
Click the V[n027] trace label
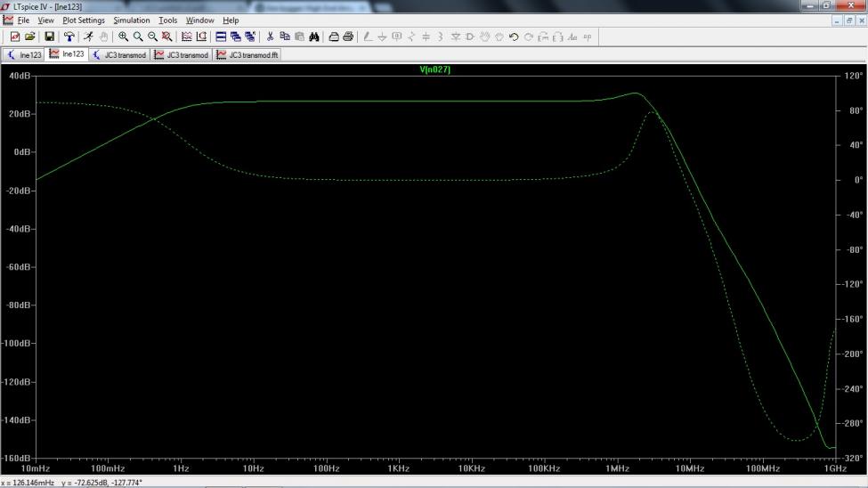tap(435, 69)
